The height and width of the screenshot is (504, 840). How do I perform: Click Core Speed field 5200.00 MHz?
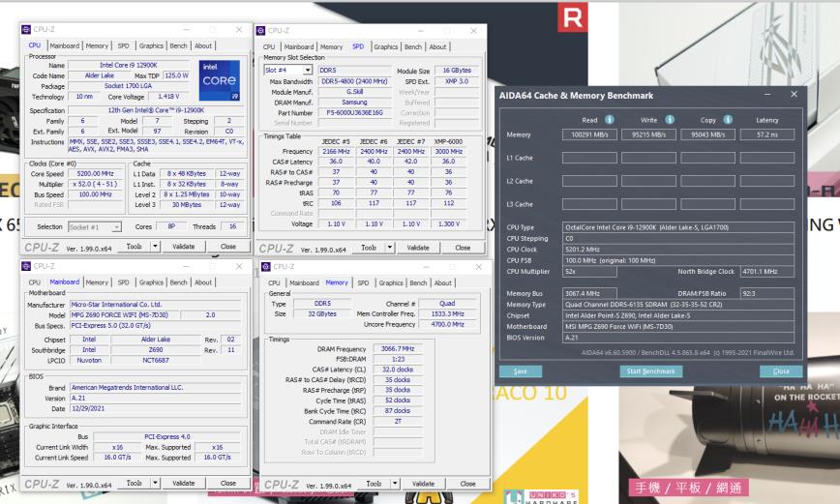(96, 173)
